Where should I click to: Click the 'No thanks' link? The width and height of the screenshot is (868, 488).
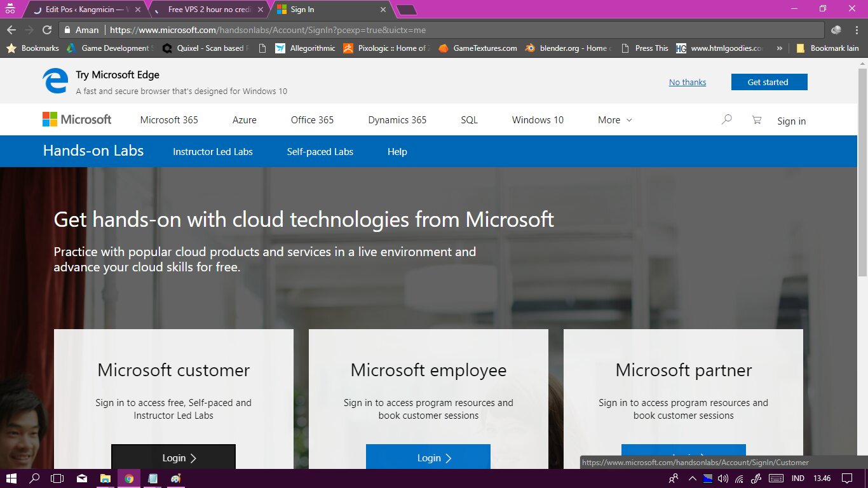(688, 82)
